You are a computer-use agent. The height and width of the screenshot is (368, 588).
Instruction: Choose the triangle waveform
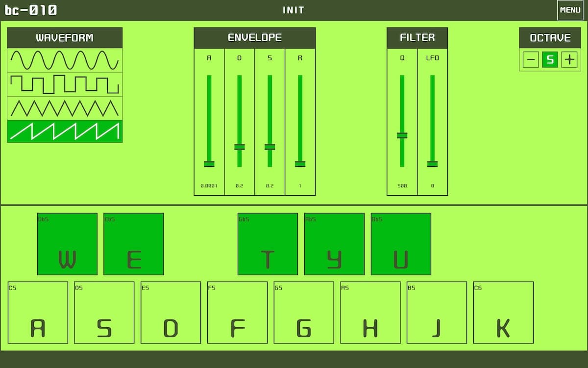click(x=65, y=108)
